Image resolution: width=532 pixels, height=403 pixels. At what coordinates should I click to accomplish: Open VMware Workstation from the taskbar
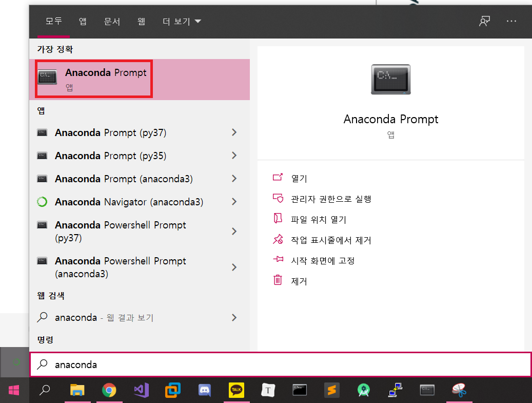tap(173, 390)
